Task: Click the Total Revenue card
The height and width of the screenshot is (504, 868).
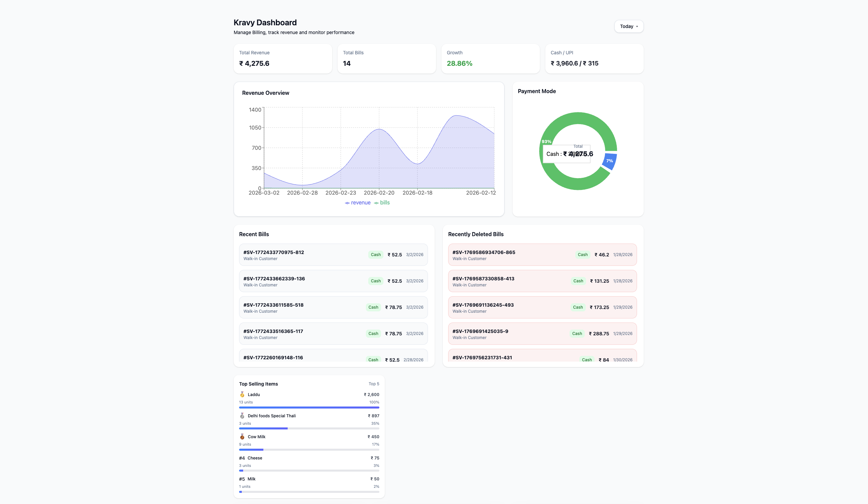Action: 283,59
